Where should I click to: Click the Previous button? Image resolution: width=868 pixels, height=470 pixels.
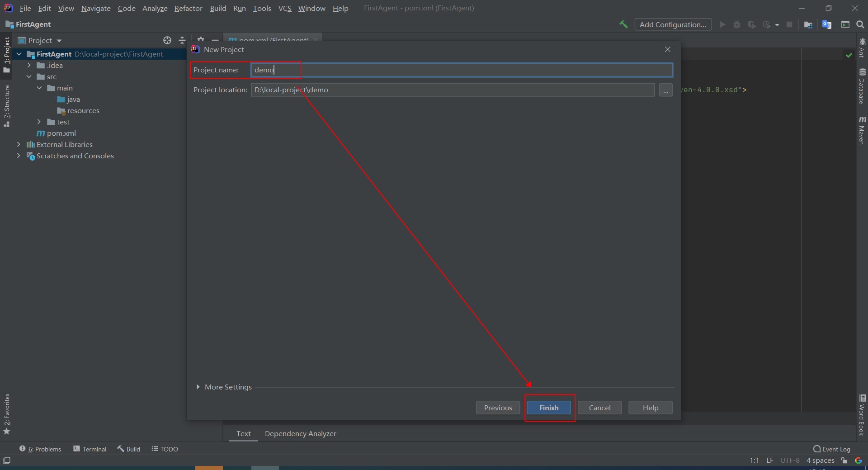pos(498,408)
